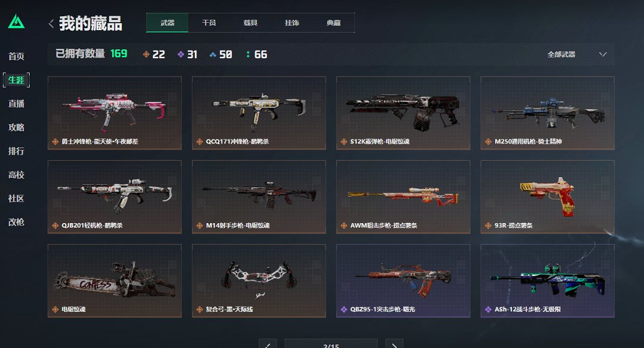Go to the previous page arrow
644x348 pixels.
tap(268, 344)
